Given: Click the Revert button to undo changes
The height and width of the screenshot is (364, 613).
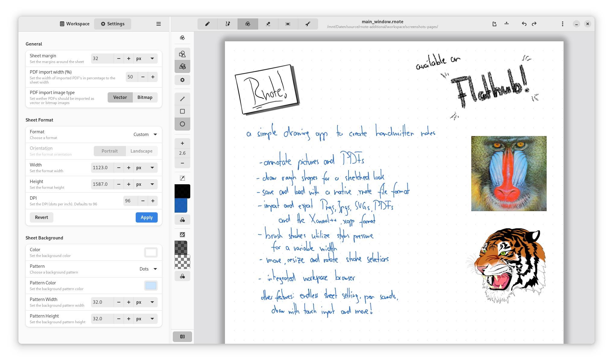Looking at the screenshot, I should 42,217.
